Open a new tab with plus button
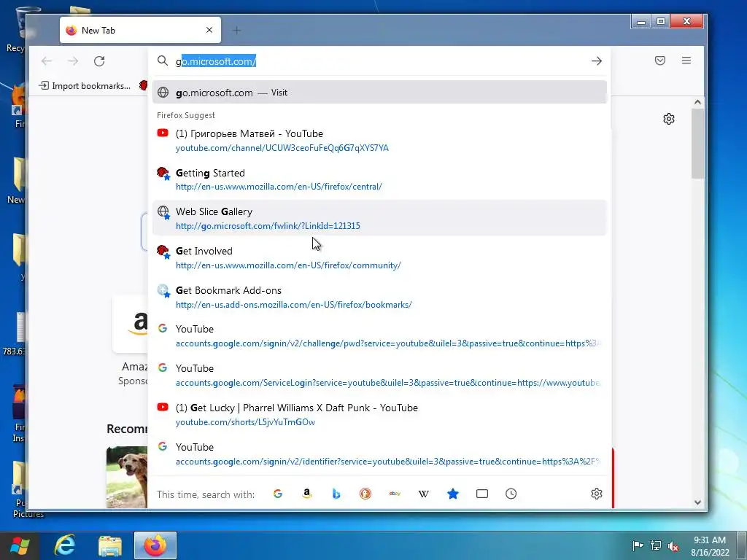 click(x=237, y=31)
